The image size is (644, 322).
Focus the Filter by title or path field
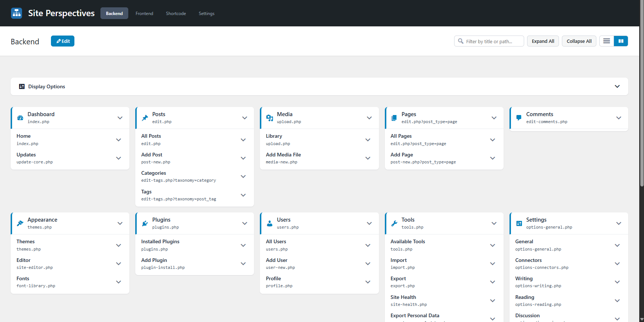coord(489,41)
